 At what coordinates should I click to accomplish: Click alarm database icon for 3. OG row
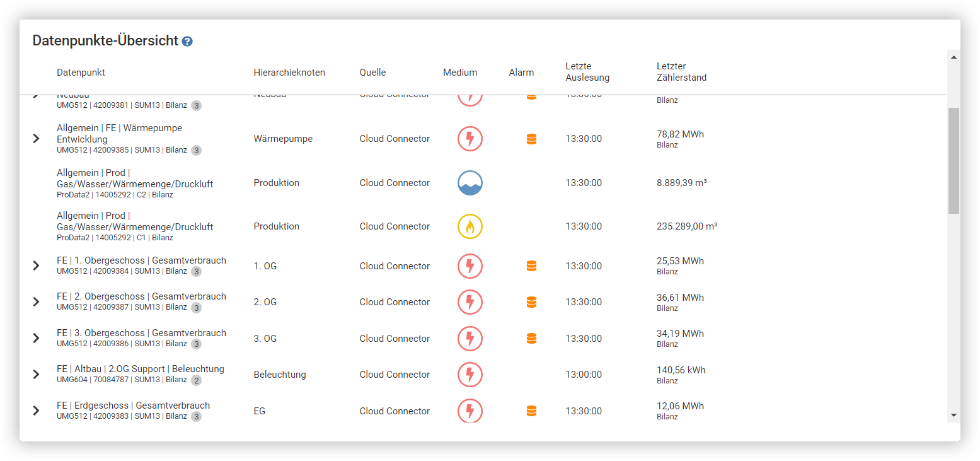pyautogui.click(x=531, y=339)
